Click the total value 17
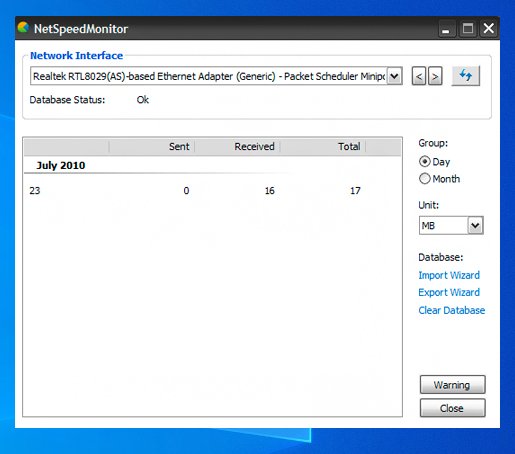The width and height of the screenshot is (515, 454). (355, 191)
